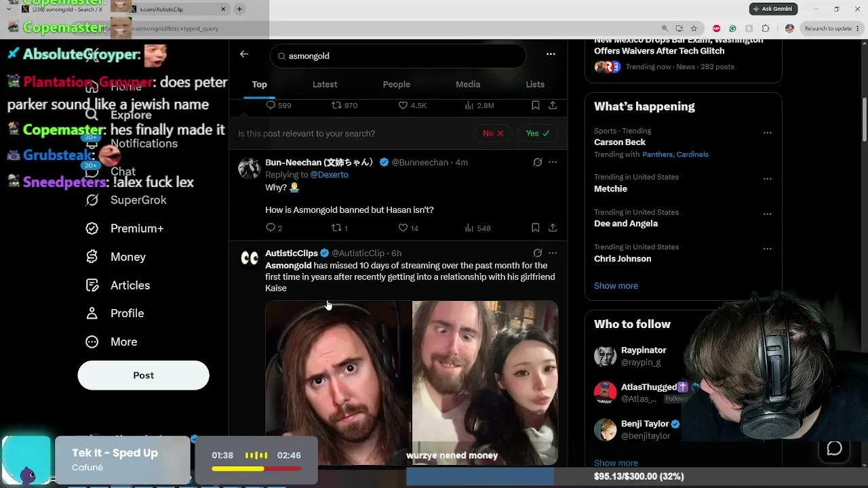
Task: Select the Top search tab
Action: (260, 84)
